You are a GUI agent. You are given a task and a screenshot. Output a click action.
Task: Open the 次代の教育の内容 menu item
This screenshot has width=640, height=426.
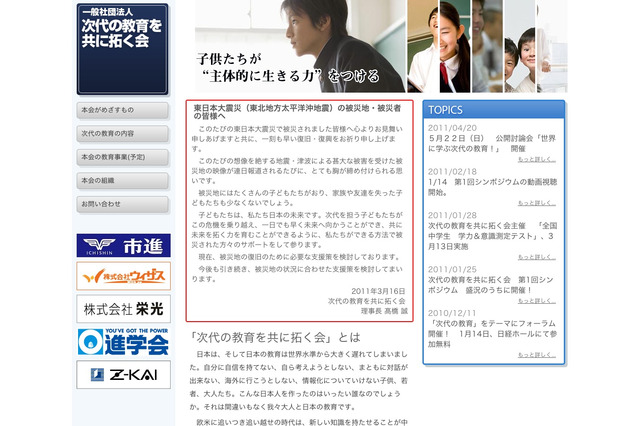click(x=122, y=133)
